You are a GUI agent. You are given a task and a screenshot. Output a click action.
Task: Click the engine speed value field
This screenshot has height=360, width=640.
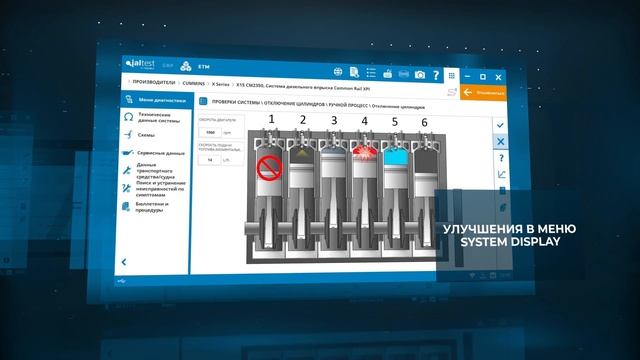(x=210, y=132)
